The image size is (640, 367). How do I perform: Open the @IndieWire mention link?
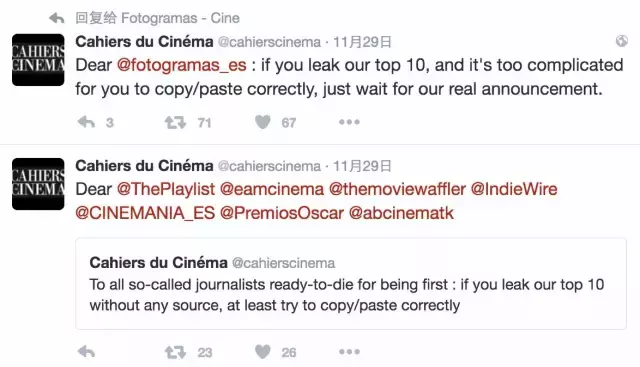pyautogui.click(x=514, y=189)
